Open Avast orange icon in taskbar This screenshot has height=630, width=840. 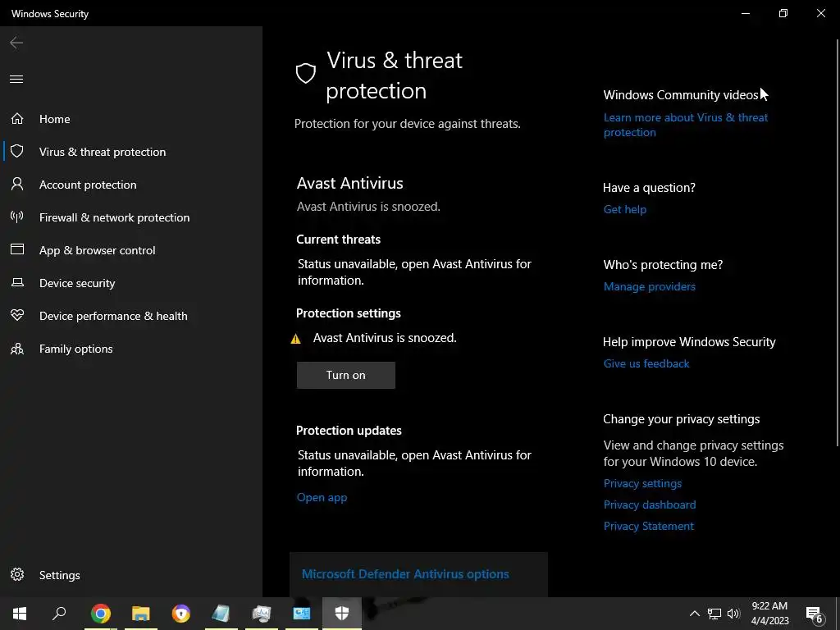point(181,614)
